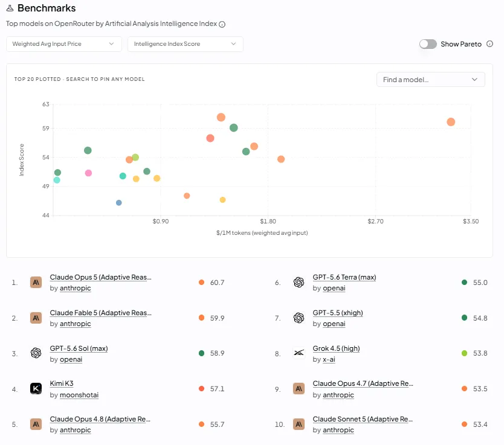
Task: Open the Claude Fable 5 model link
Action: point(100,313)
